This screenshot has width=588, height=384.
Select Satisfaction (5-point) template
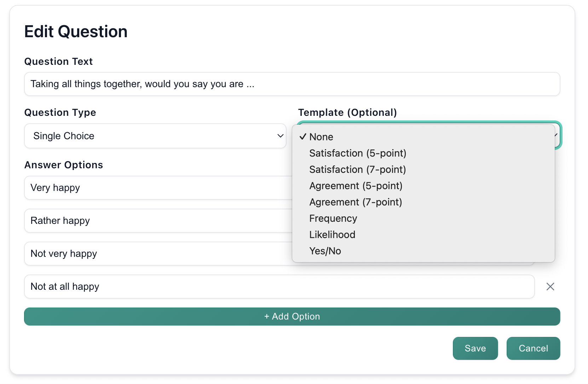423,153
